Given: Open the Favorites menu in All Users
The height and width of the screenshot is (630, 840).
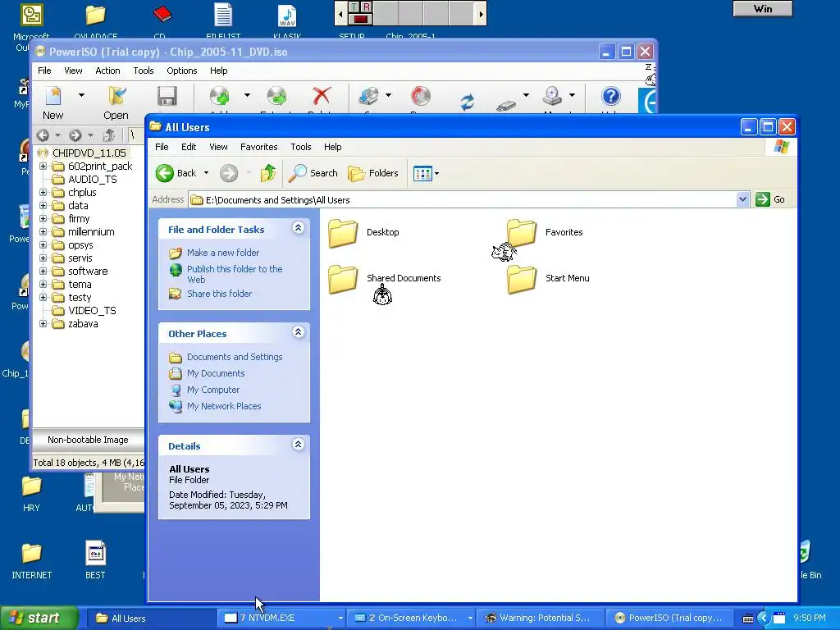Looking at the screenshot, I should click(x=258, y=147).
